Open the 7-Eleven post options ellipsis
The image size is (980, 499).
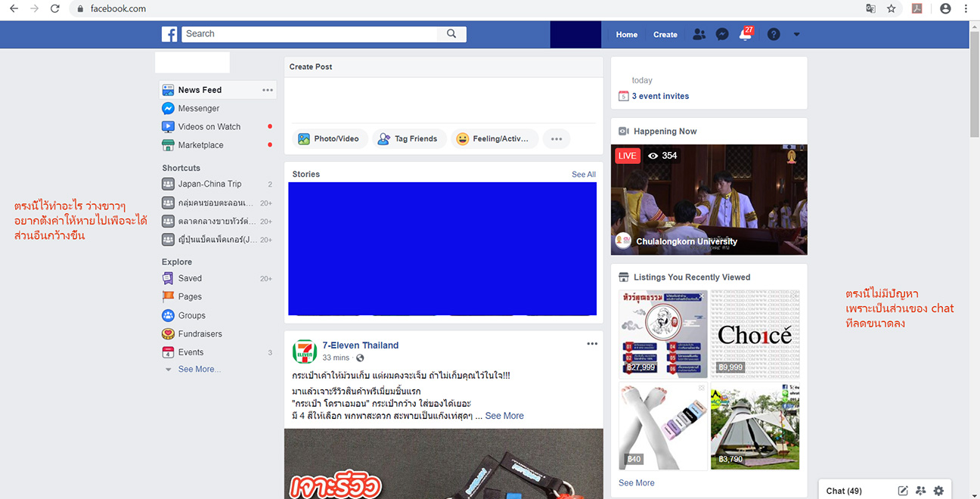point(592,344)
